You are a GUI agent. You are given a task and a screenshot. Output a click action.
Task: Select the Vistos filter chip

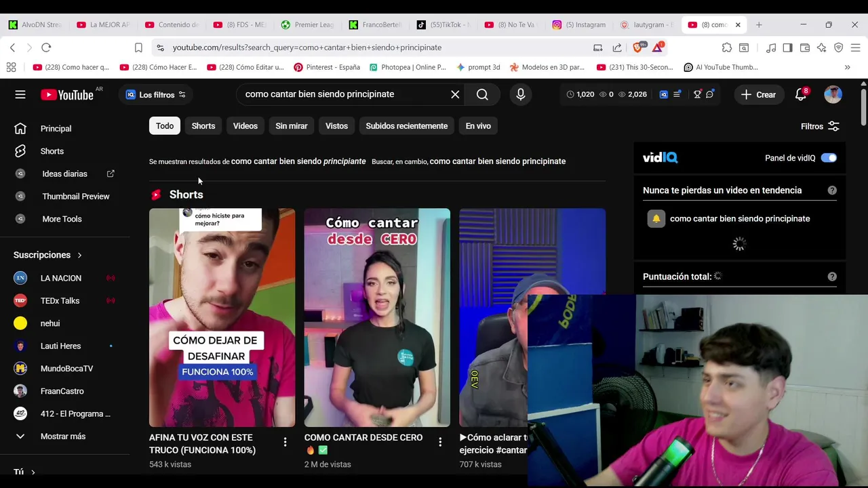point(336,126)
